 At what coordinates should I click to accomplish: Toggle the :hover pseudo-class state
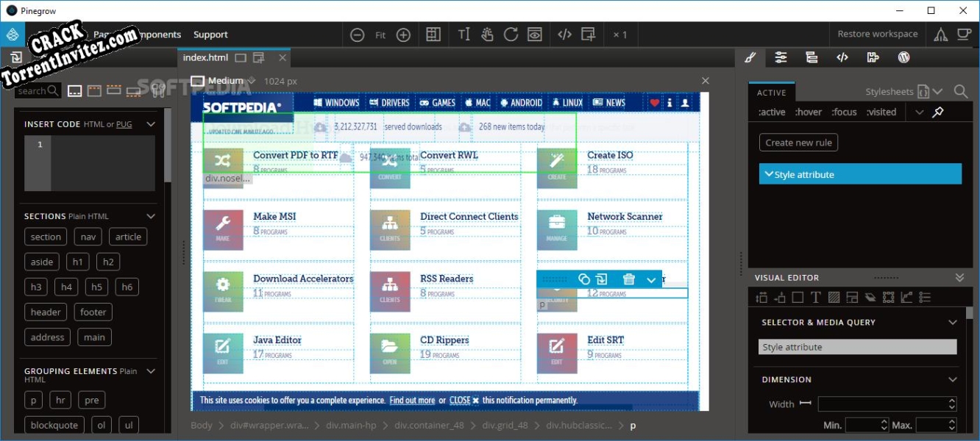808,112
